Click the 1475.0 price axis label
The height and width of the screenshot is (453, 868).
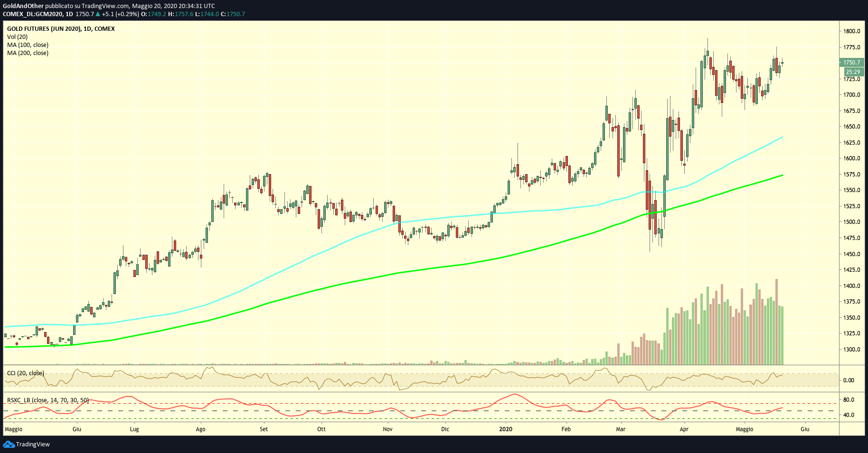pyautogui.click(x=852, y=238)
